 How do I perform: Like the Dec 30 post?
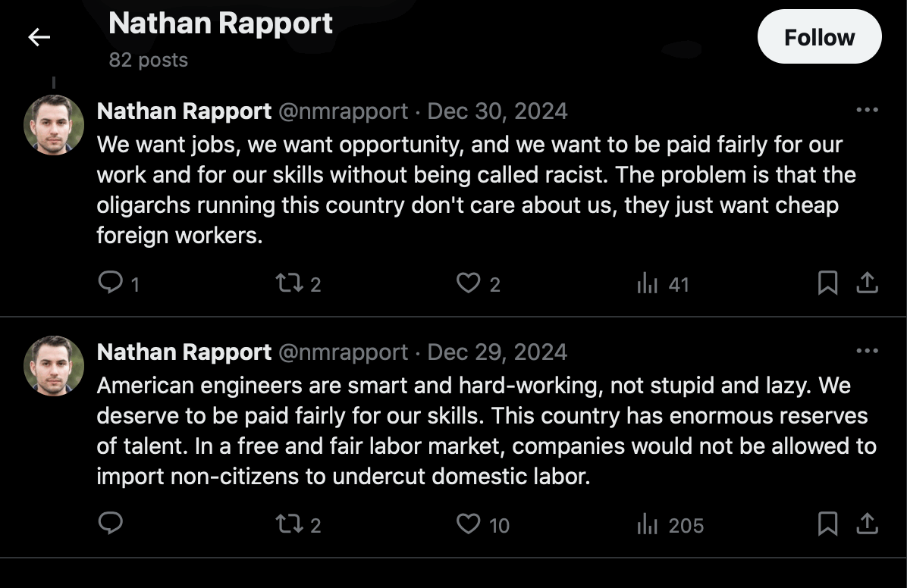coord(468,283)
